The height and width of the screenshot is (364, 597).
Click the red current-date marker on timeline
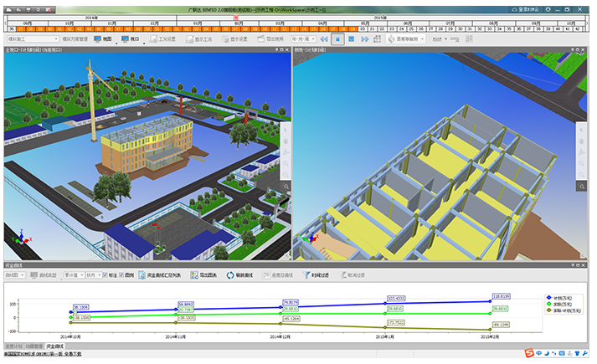(236, 17)
